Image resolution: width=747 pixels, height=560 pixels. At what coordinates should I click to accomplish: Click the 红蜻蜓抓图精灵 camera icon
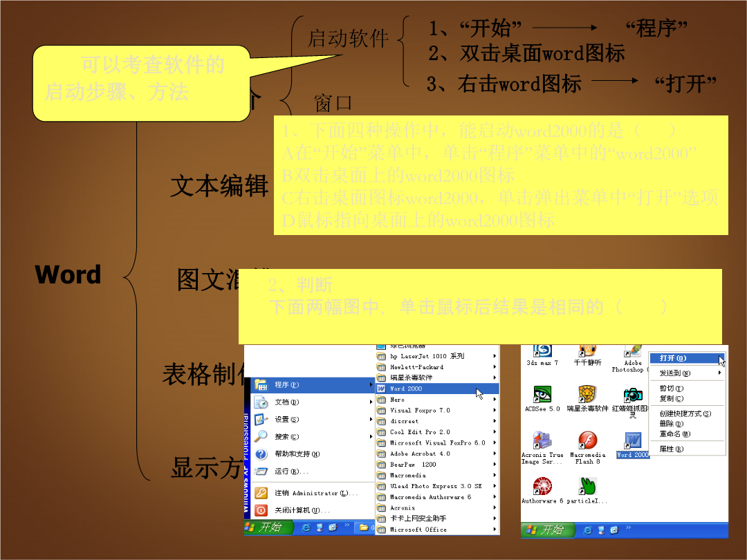[633, 395]
